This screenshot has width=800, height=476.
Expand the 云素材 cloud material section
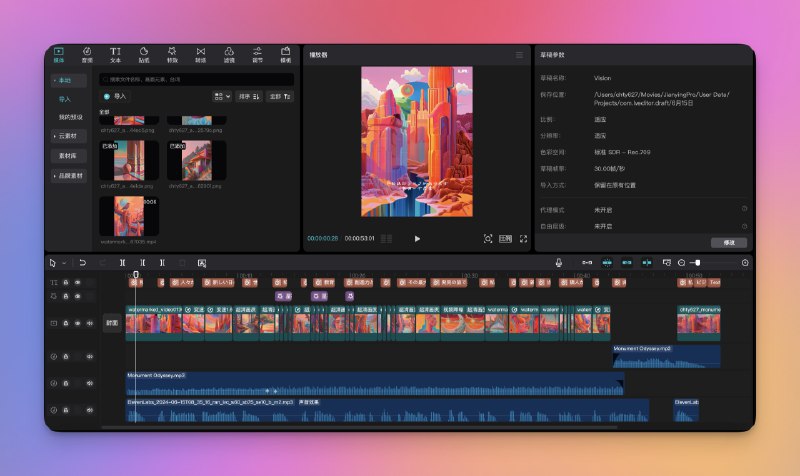[x=68, y=136]
